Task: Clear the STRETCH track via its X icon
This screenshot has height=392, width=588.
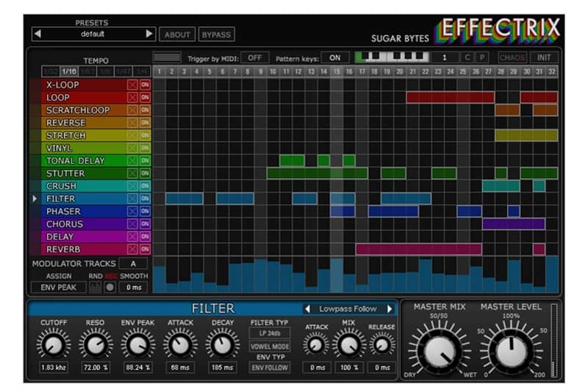Action: click(x=132, y=135)
